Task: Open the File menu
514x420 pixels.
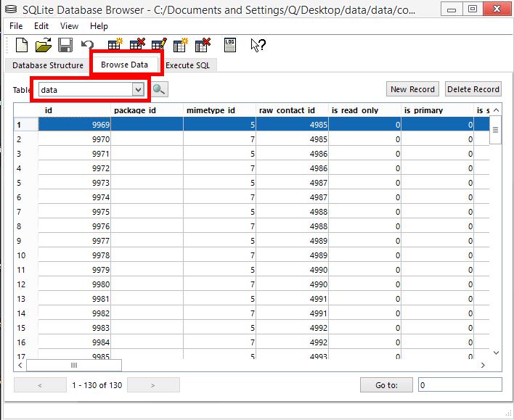Action: coord(16,25)
